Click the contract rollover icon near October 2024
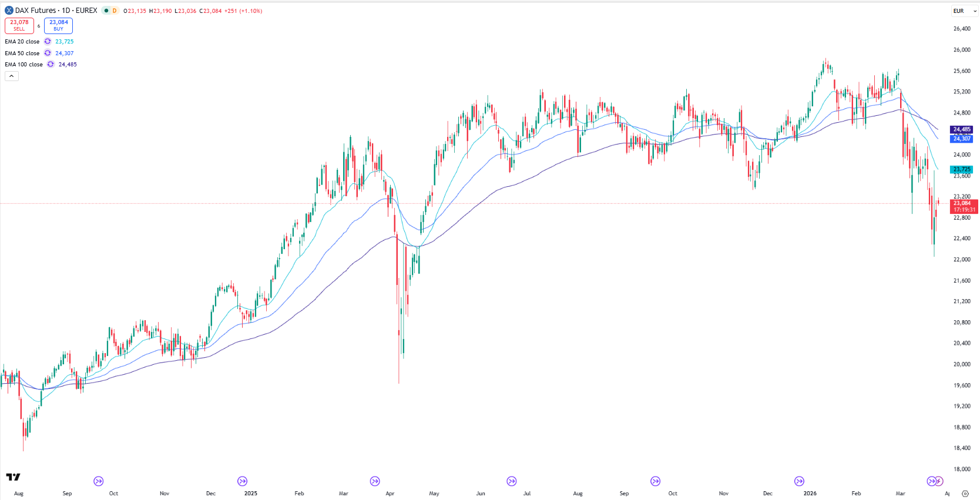Viewport: 980px width, 500px height. tap(99, 481)
